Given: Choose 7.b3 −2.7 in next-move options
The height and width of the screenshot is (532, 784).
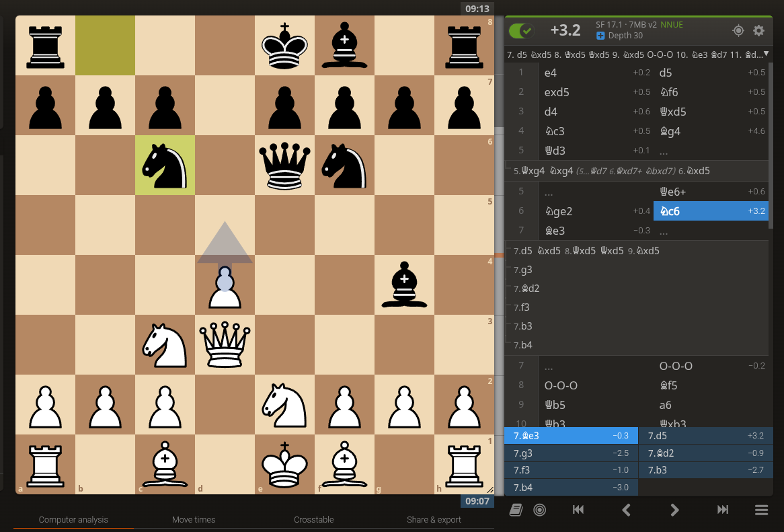Looking at the screenshot, I should pos(705,470).
